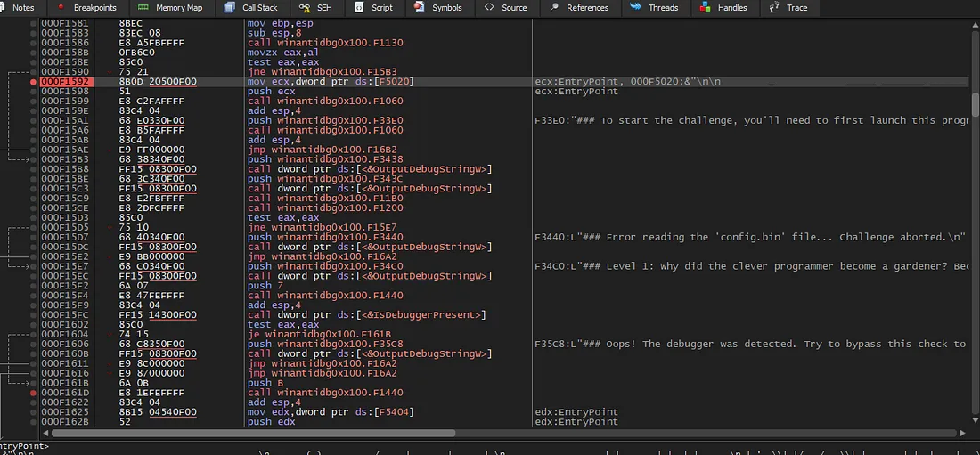Click the Call Stack tab icon
This screenshot has height=455, width=980.
(230, 8)
